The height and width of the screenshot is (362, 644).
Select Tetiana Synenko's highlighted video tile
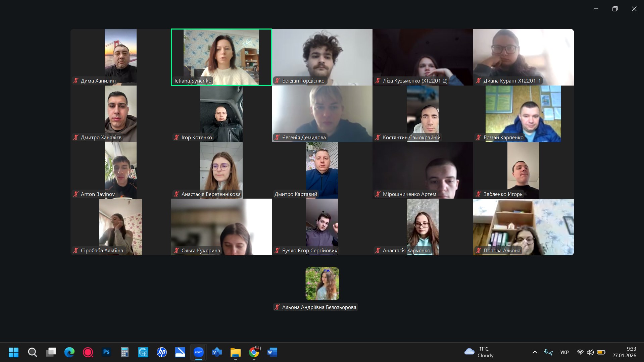pyautogui.click(x=221, y=57)
